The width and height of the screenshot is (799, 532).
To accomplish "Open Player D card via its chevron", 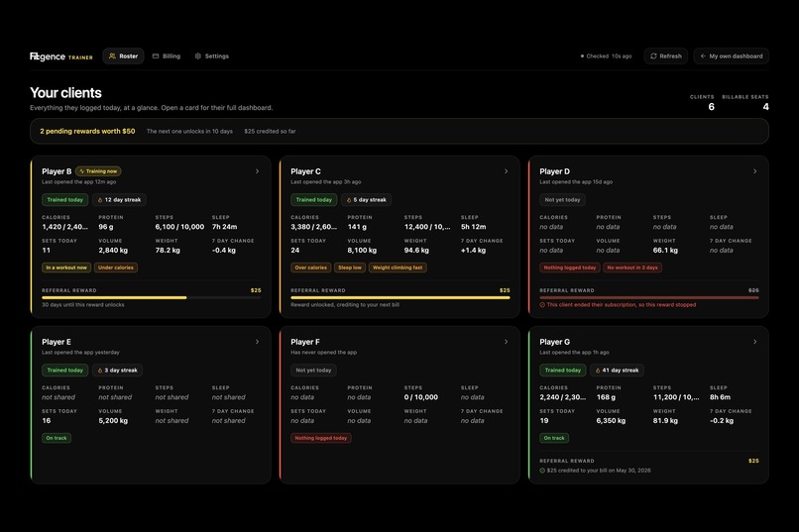I will click(754, 171).
